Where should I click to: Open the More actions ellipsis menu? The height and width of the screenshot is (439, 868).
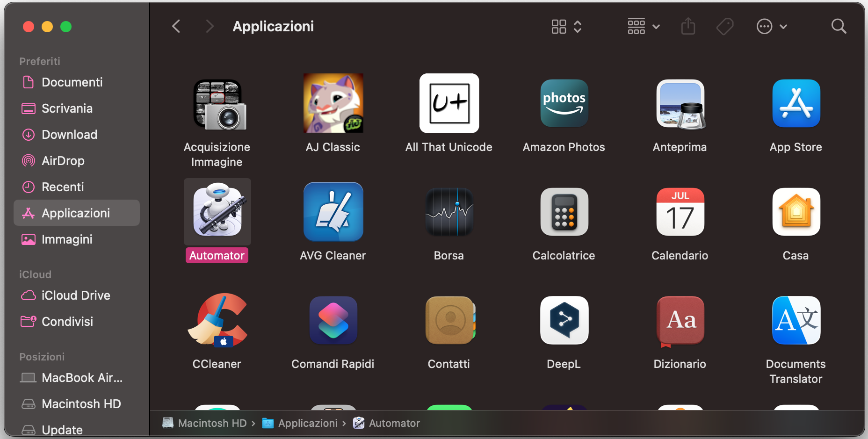click(772, 27)
